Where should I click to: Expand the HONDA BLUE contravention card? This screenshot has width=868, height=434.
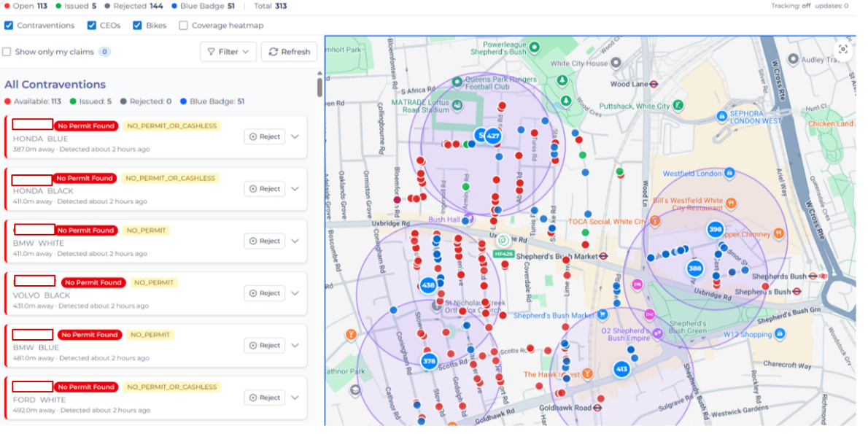point(295,136)
